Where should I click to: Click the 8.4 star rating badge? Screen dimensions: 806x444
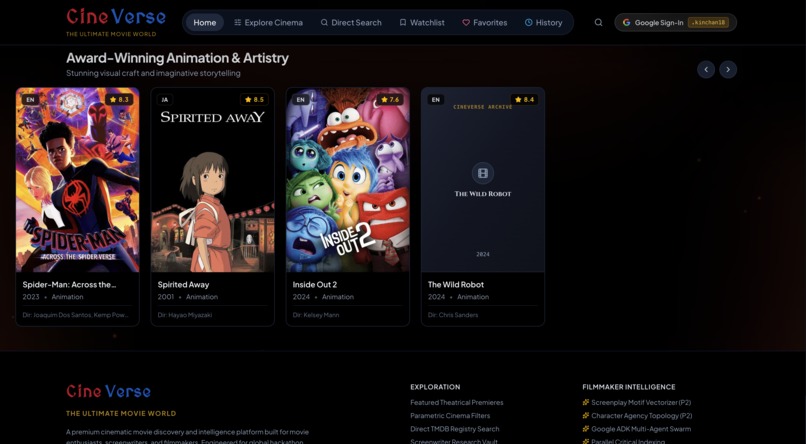525,100
